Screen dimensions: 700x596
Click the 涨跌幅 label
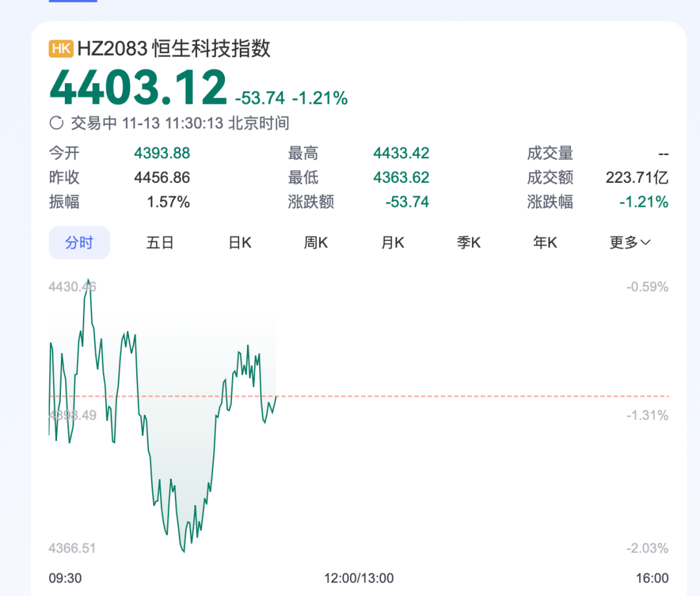click(x=550, y=202)
